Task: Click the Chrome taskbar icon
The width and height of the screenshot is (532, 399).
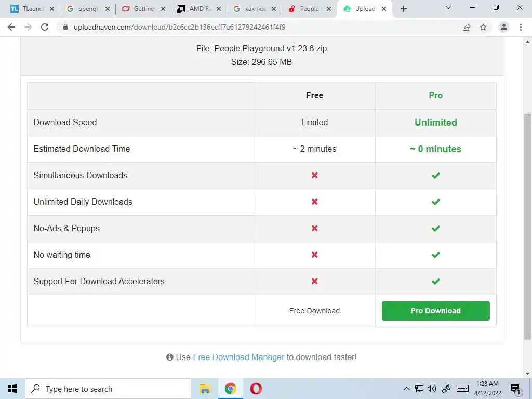Action: (x=230, y=389)
